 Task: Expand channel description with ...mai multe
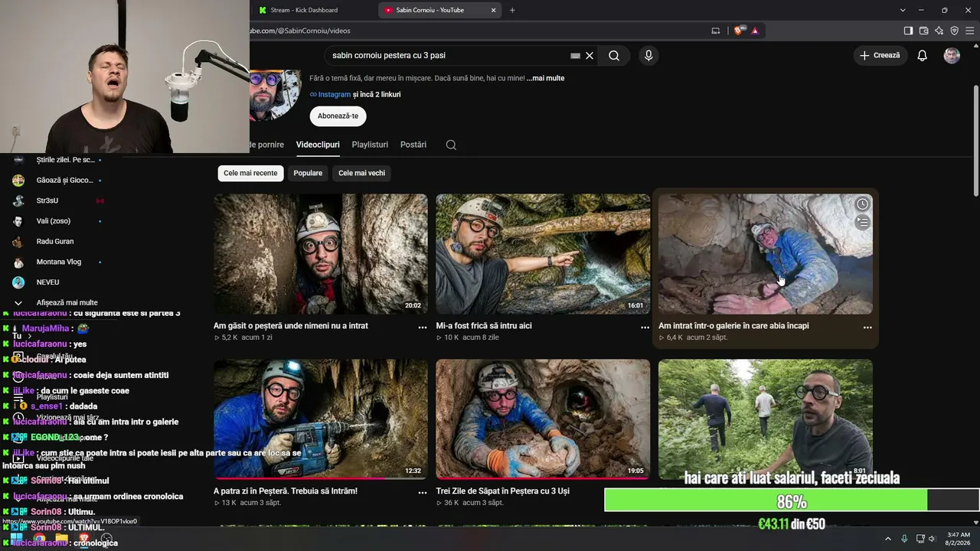pos(545,78)
